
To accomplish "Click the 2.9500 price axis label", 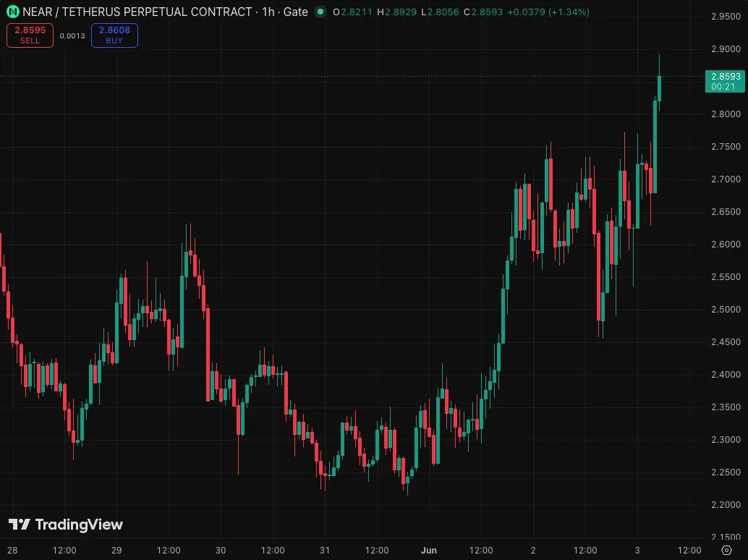I will 726,17.
